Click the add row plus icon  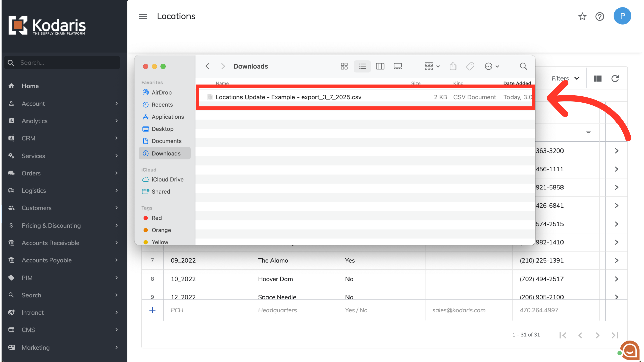pyautogui.click(x=152, y=310)
